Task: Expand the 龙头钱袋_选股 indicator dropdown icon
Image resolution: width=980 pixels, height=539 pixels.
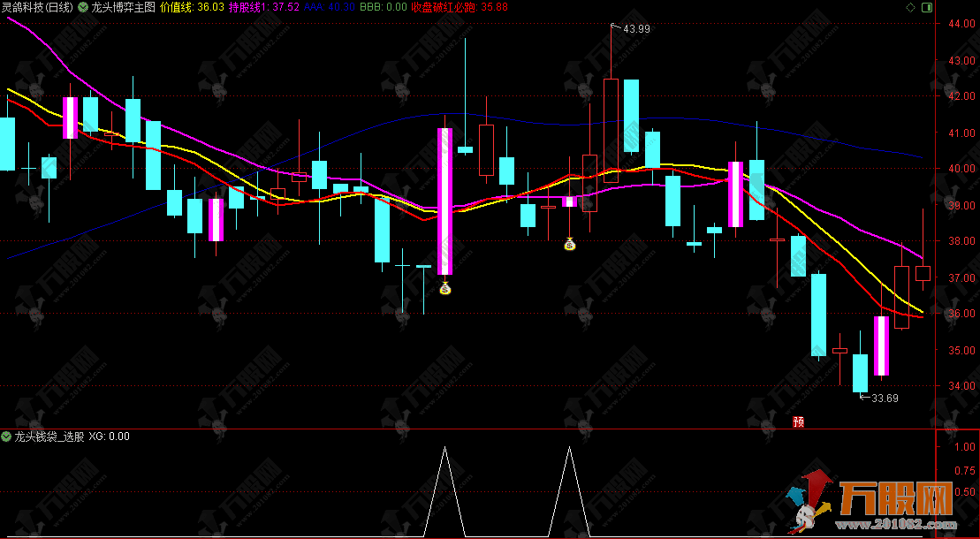Action: [7, 437]
